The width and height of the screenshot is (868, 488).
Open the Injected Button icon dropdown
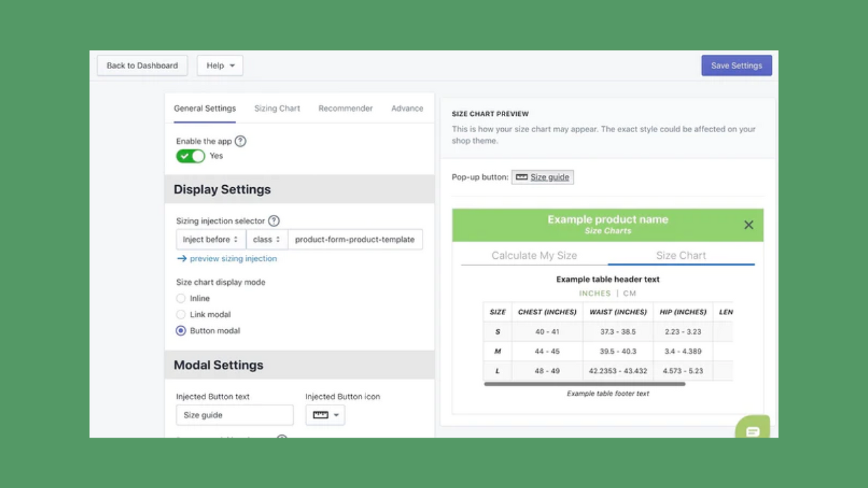coord(325,415)
